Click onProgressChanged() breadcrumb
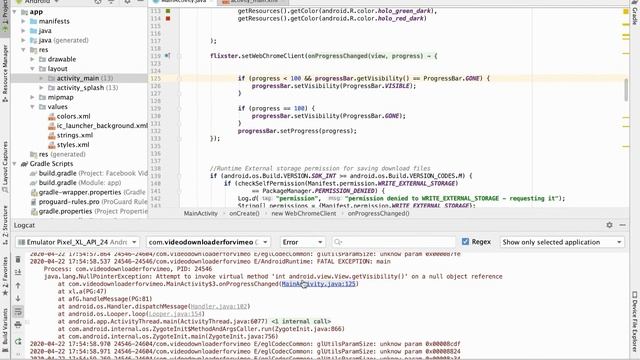 tap(378, 213)
